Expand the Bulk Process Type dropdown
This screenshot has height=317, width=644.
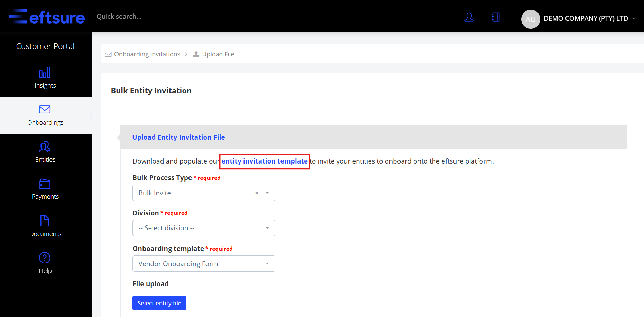267,193
